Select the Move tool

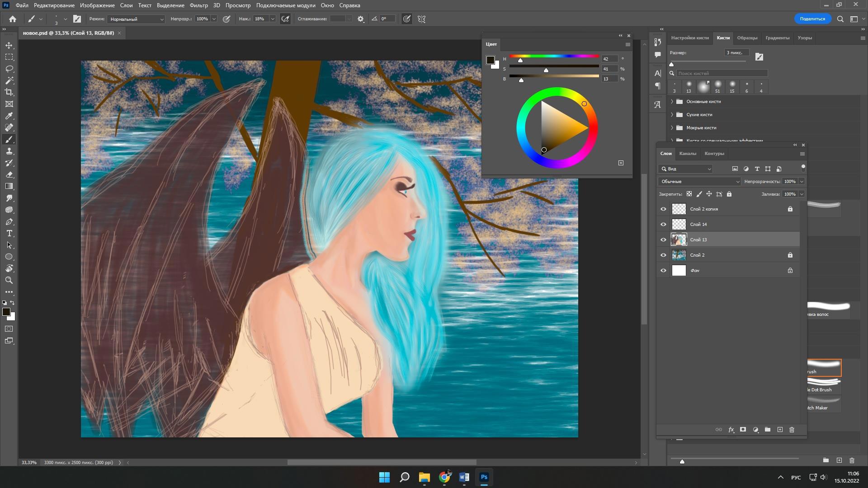coord(9,46)
